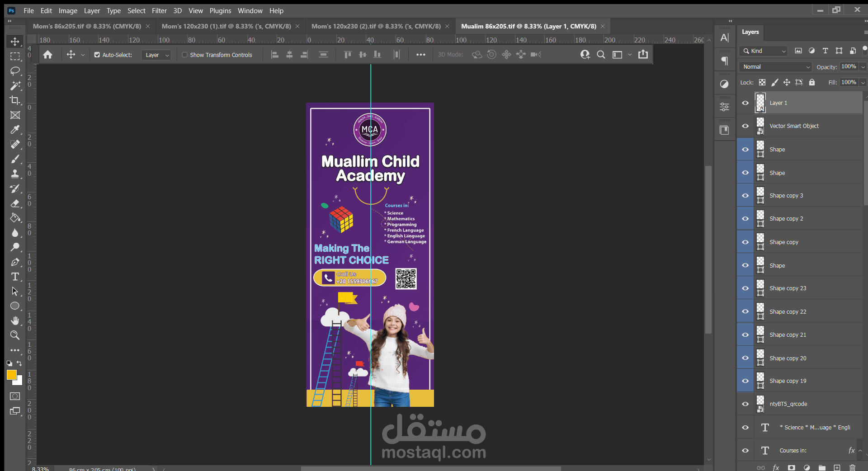Click the Opacity value field
The width and height of the screenshot is (868, 471).
849,67
